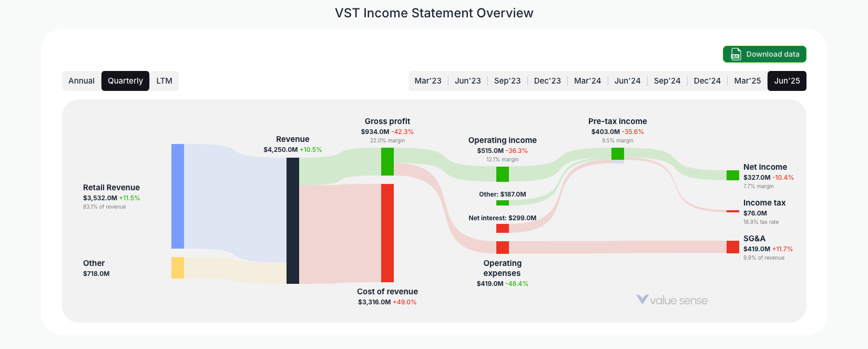Enable LTM view mode
This screenshot has width=868, height=349.
click(x=164, y=80)
